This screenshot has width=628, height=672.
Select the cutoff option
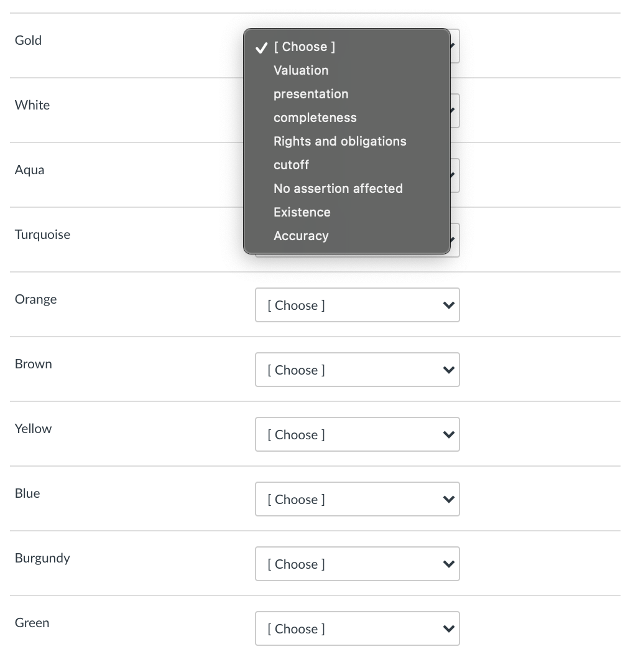click(x=291, y=165)
